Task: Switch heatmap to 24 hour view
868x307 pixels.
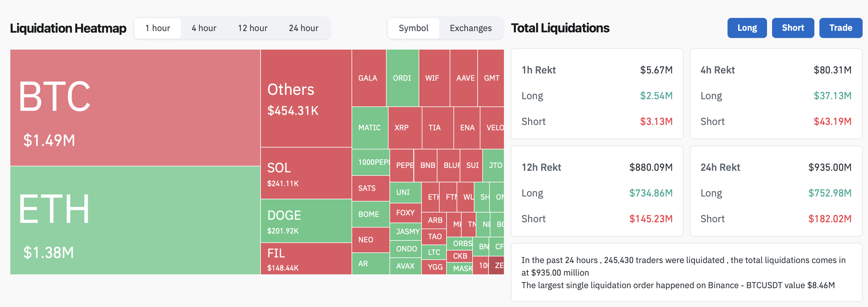Action: (303, 28)
